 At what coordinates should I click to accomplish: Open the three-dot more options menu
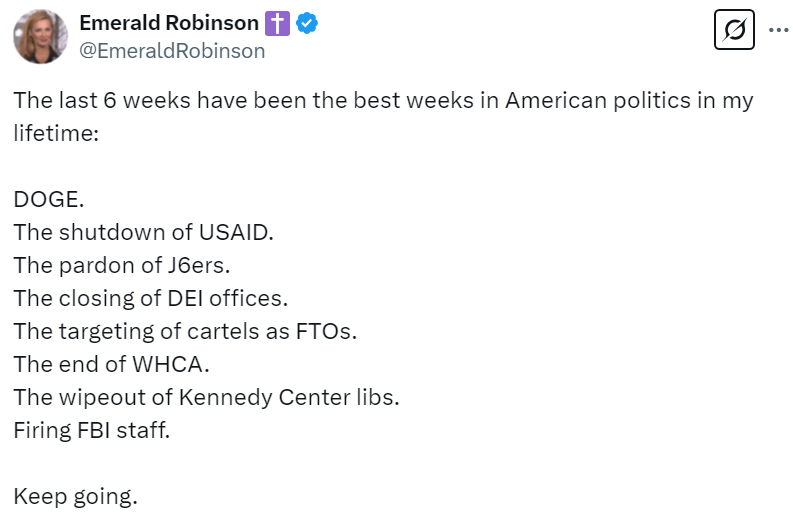pyautogui.click(x=778, y=30)
